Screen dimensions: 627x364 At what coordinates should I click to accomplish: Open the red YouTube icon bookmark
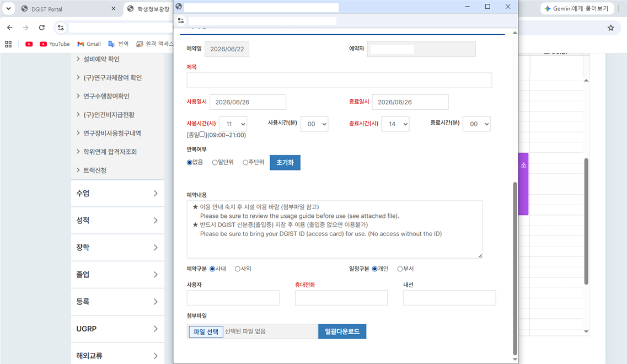coord(29,44)
